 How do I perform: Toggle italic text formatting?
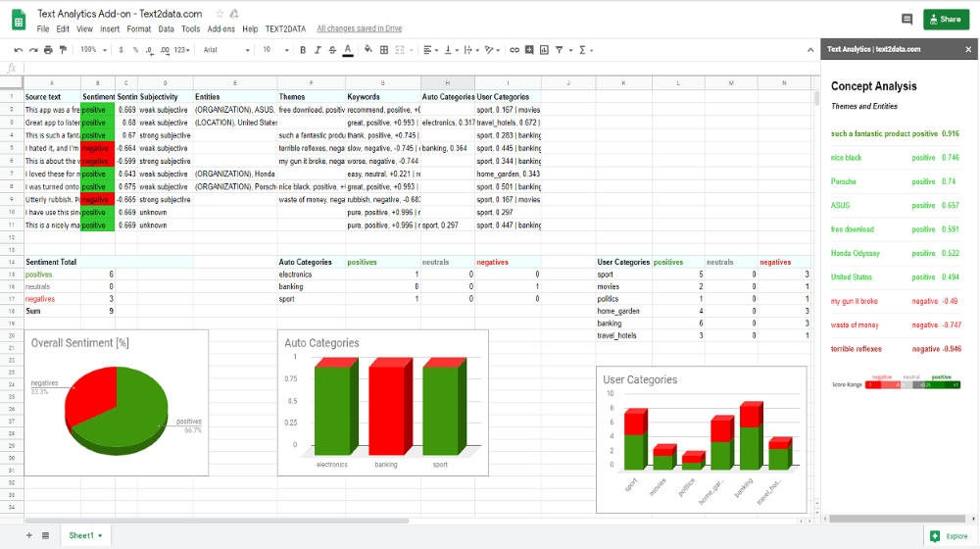pyautogui.click(x=318, y=50)
